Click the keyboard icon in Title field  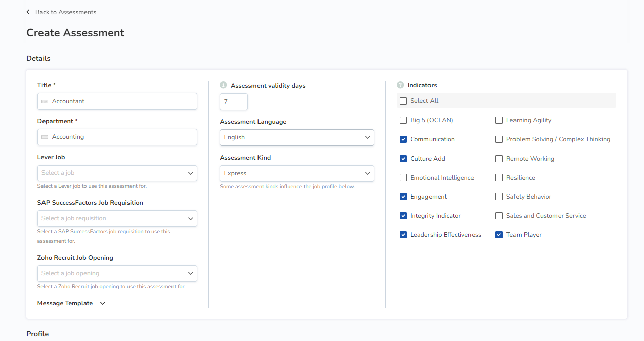click(x=45, y=102)
